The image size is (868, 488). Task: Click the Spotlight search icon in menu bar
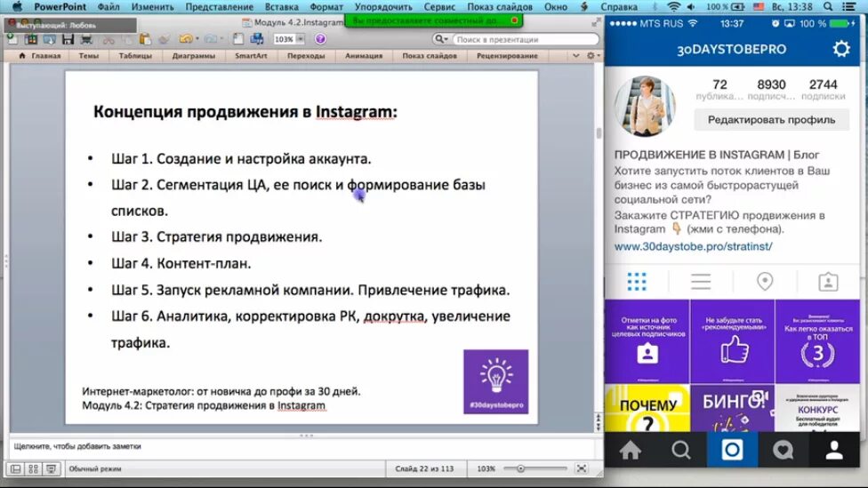828,6
